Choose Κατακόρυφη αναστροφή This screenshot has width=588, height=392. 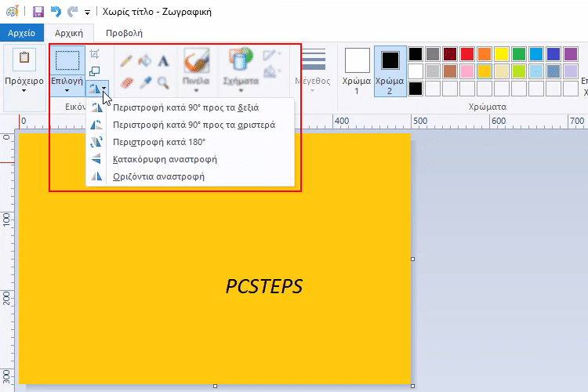coord(191,159)
